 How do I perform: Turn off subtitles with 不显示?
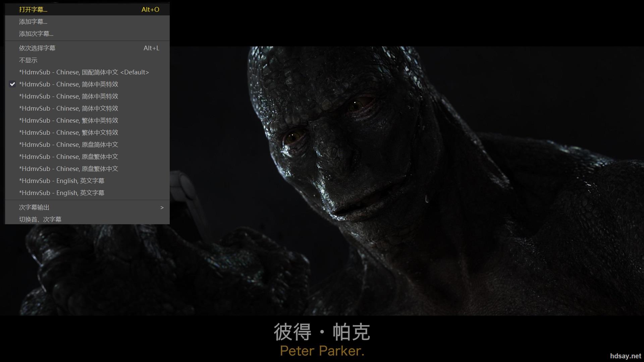coord(87,60)
